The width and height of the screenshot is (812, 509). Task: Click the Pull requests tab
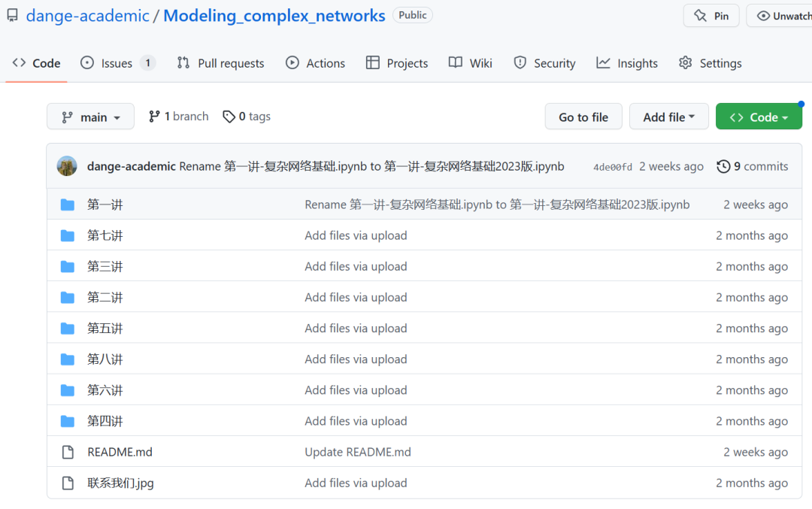pos(220,63)
